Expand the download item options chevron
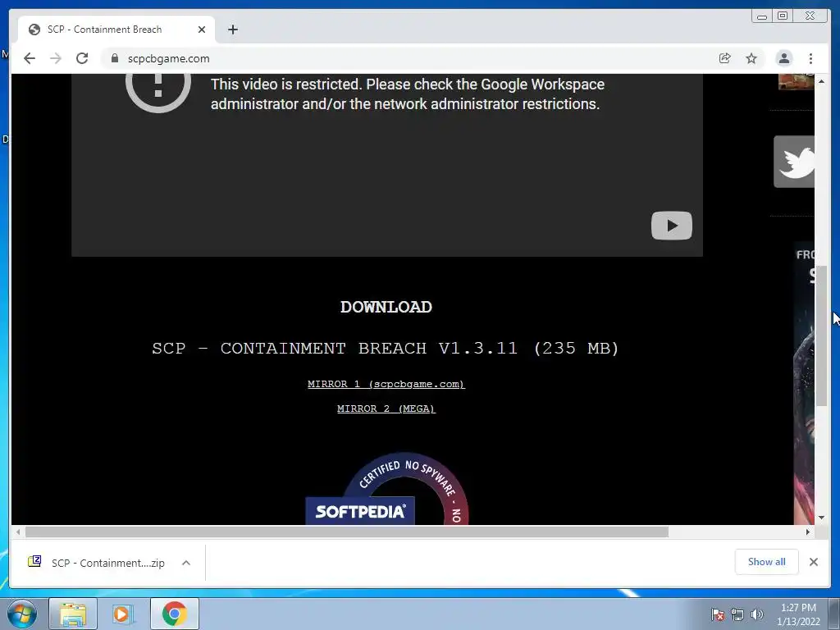This screenshot has width=840, height=630. [186, 563]
